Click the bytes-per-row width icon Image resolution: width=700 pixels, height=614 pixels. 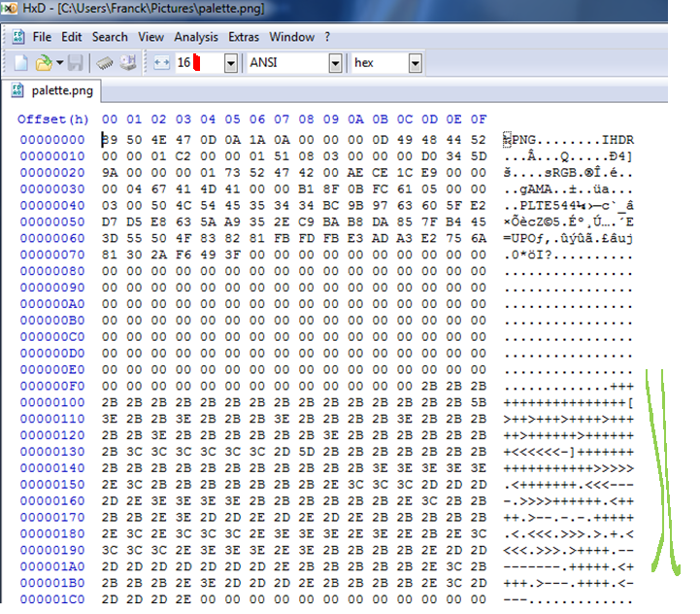pyautogui.click(x=162, y=63)
